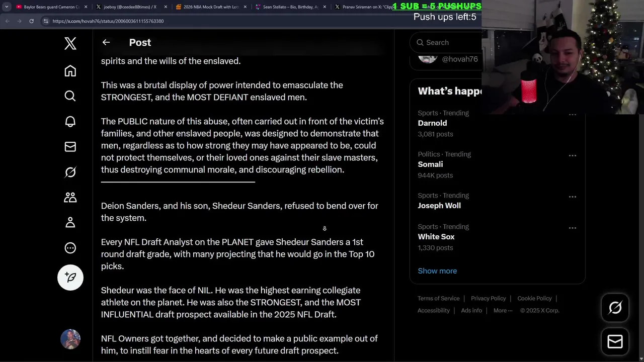Open more options for White Sox trend

[573, 228]
